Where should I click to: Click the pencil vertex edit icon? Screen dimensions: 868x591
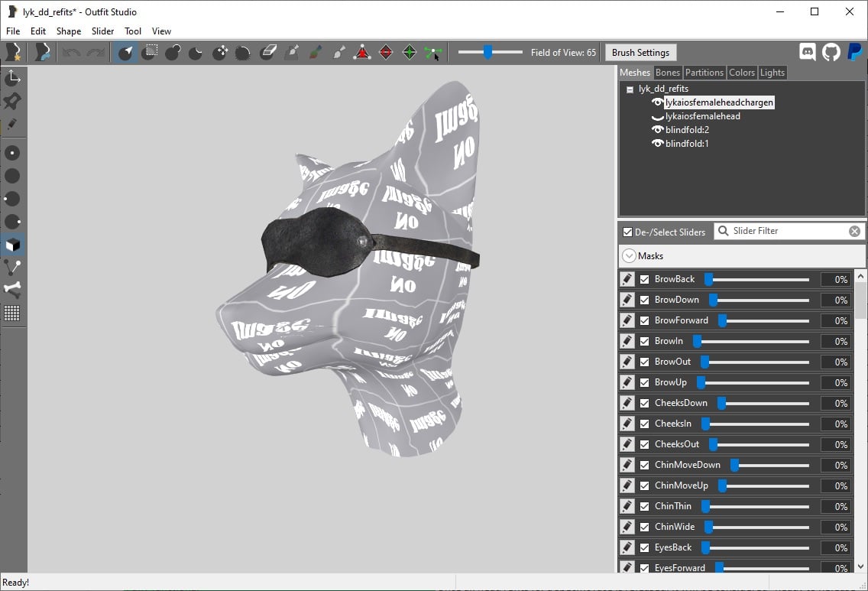[x=12, y=125]
